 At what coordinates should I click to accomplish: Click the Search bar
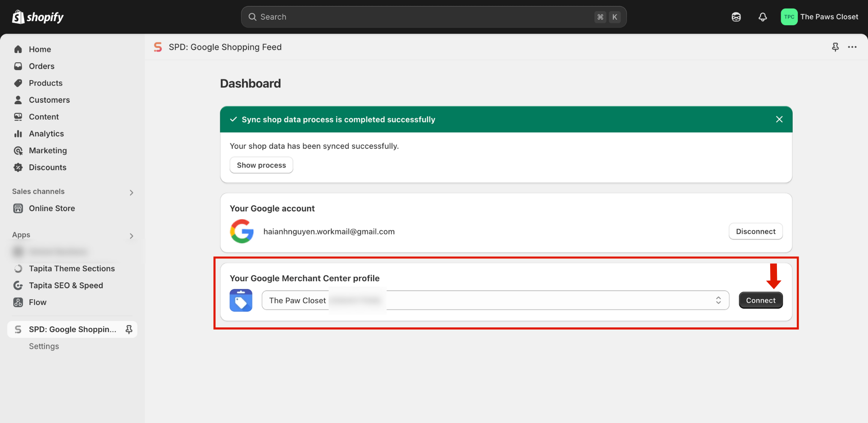point(434,17)
